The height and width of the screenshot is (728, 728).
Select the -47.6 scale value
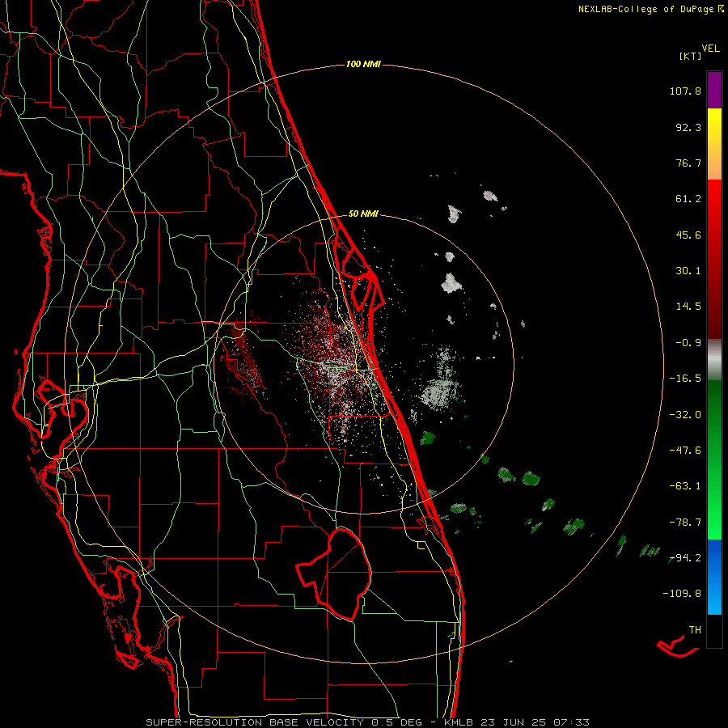coord(685,451)
